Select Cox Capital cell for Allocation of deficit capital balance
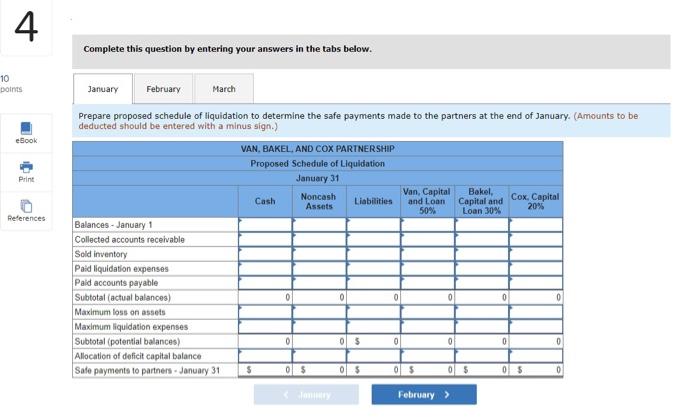Screen dimensions: 700x420 pyautogui.click(x=536, y=356)
